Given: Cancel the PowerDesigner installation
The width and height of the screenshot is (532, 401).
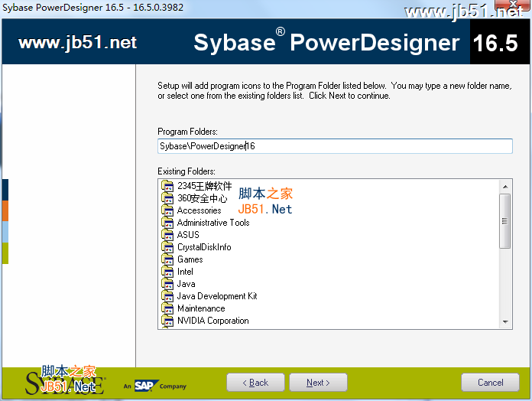Looking at the screenshot, I should click(490, 383).
